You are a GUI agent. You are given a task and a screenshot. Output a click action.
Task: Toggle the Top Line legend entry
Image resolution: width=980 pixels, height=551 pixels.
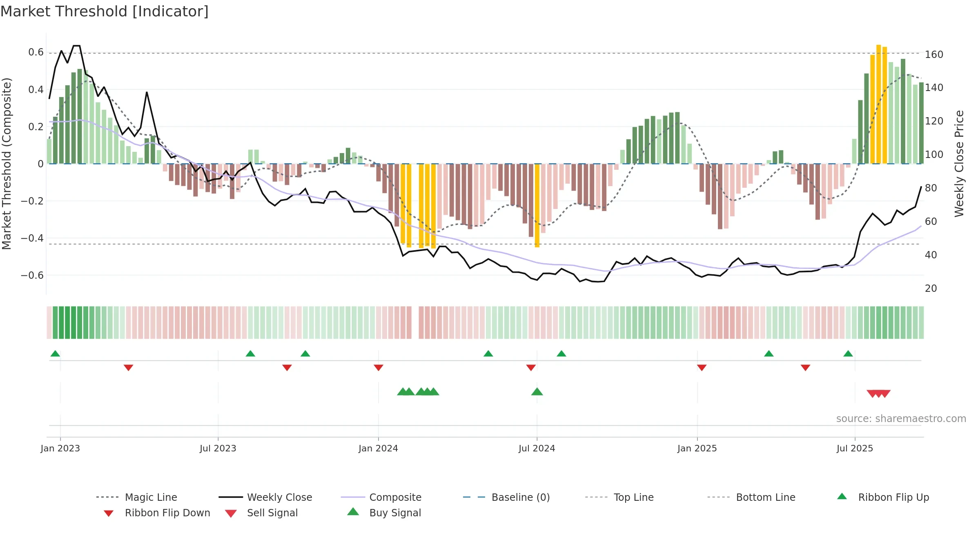pos(619,497)
